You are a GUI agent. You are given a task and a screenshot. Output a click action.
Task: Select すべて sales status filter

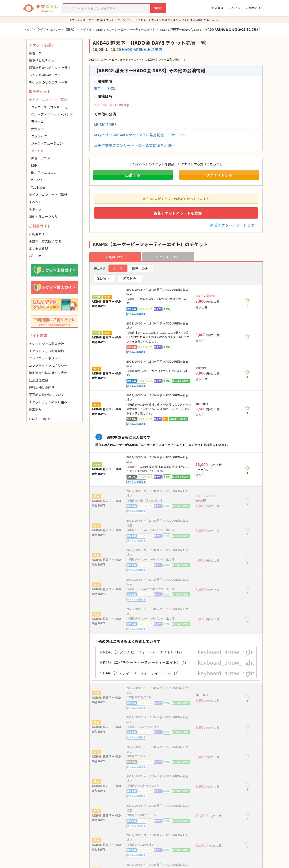pos(118,269)
